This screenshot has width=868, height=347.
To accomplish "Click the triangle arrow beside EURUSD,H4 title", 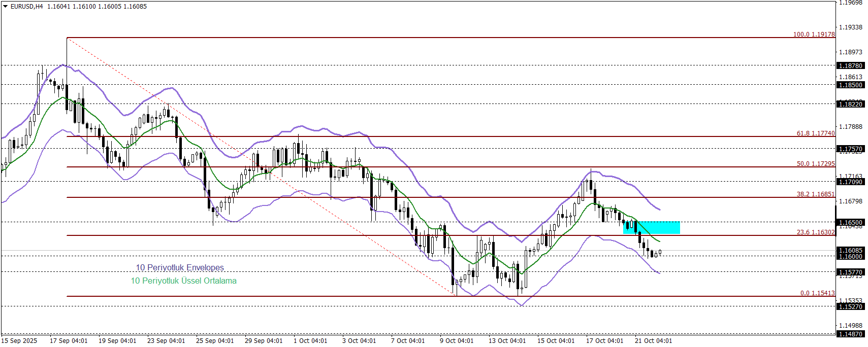I will 6,7.
